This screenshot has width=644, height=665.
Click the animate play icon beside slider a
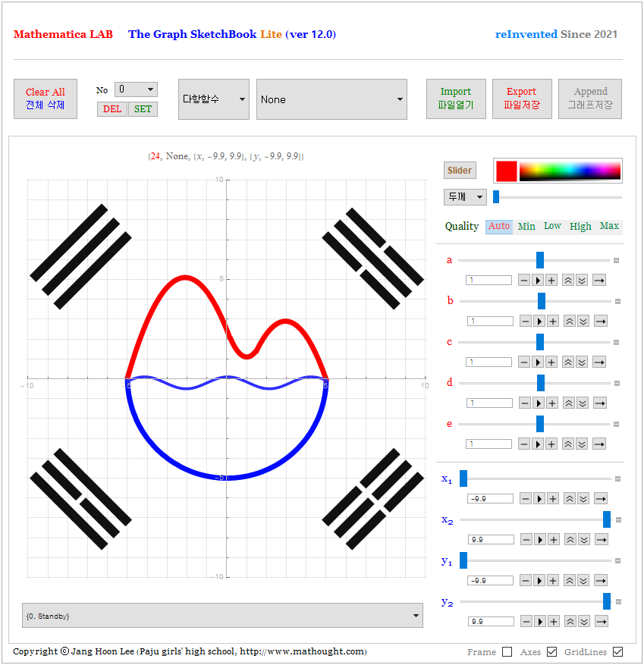point(538,280)
